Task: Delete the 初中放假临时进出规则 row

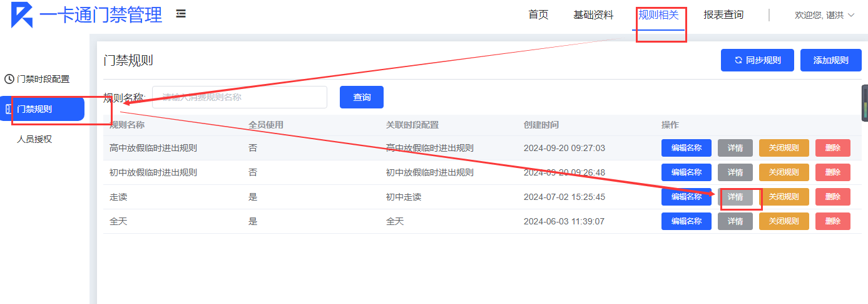Action: [832, 172]
